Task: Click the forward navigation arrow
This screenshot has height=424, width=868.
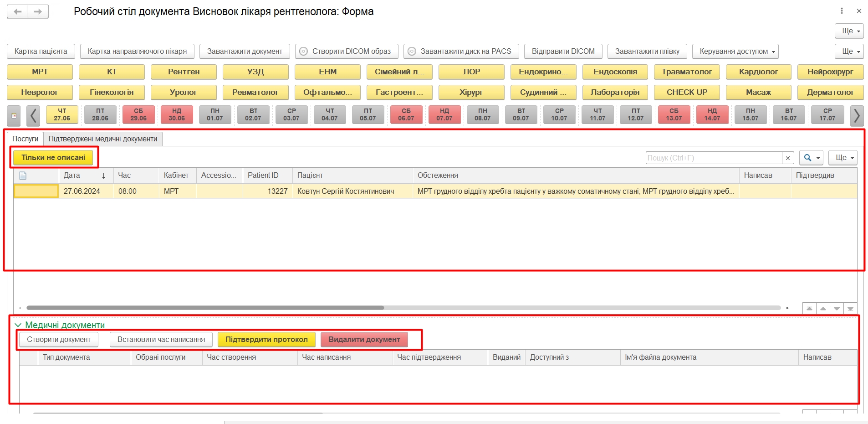Action: pos(38,12)
